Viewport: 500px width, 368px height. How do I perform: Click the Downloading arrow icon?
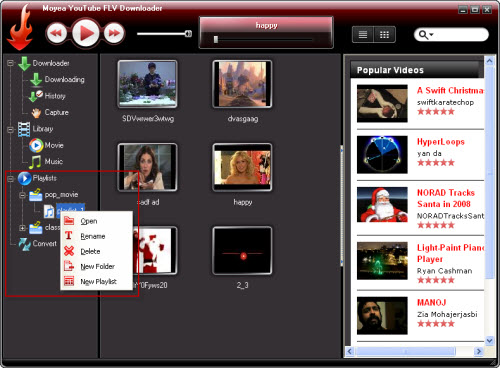point(36,80)
